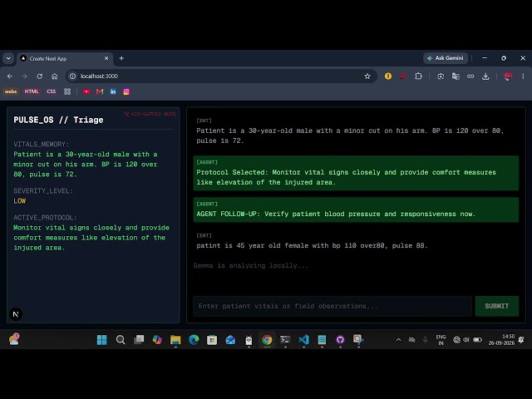This screenshot has width=532, height=399.
Task: Open File Explorer from the taskbar
Action: point(175,340)
